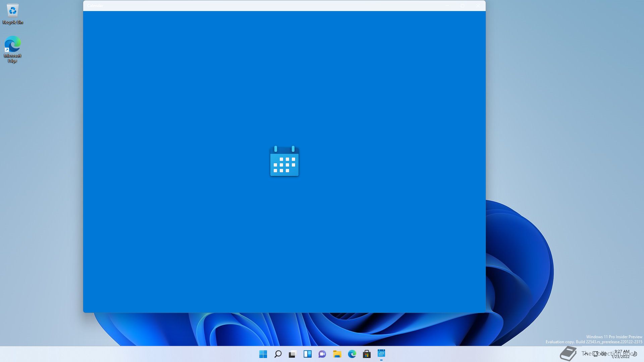Viewport: 644px width, 362px height.
Task: Open the network flyout in system tray
Action: tap(595, 354)
